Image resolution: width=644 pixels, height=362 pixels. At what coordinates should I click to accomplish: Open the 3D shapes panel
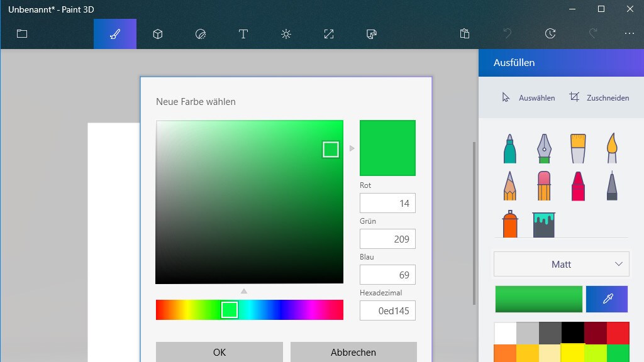point(157,34)
